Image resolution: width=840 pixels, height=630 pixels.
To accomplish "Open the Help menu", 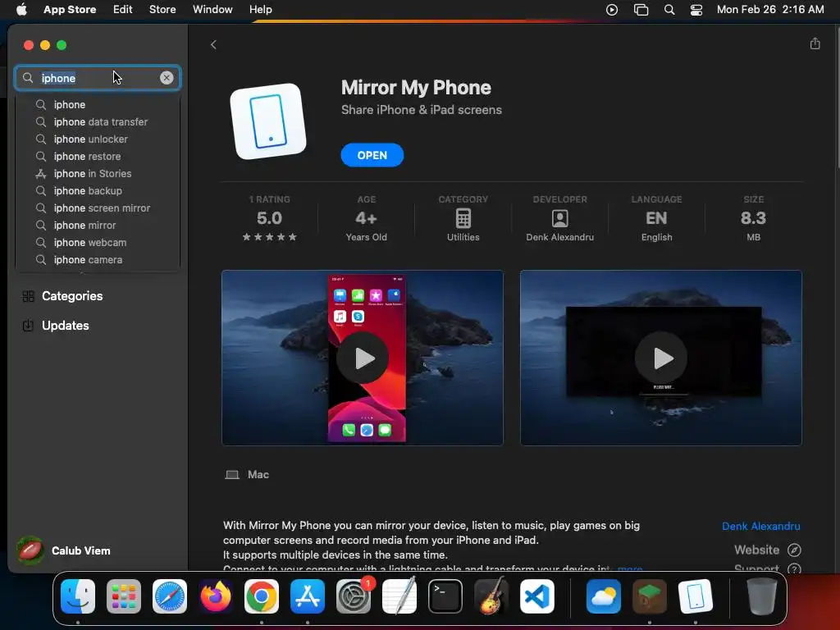I will pos(260,10).
